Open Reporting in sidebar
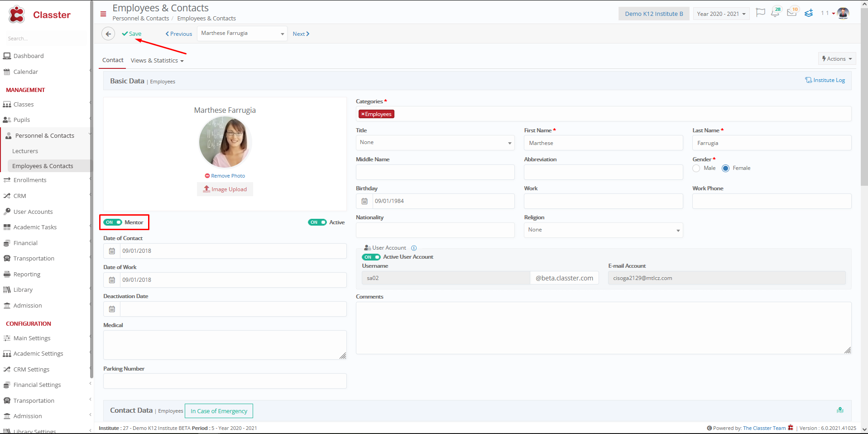 (27, 275)
